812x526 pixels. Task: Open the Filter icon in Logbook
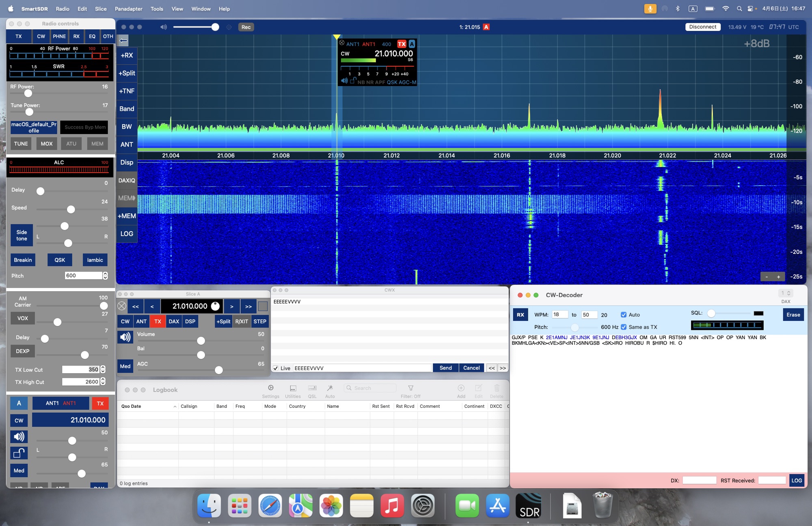pyautogui.click(x=411, y=388)
